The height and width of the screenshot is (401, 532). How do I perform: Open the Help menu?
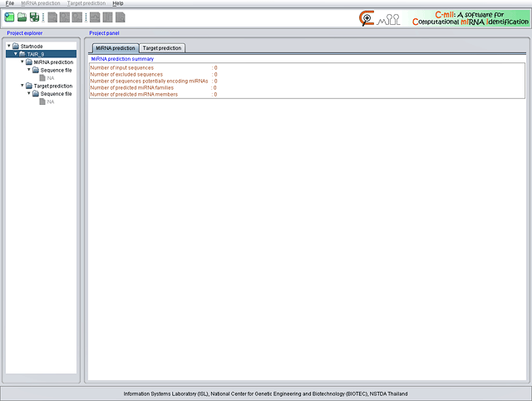118,3
